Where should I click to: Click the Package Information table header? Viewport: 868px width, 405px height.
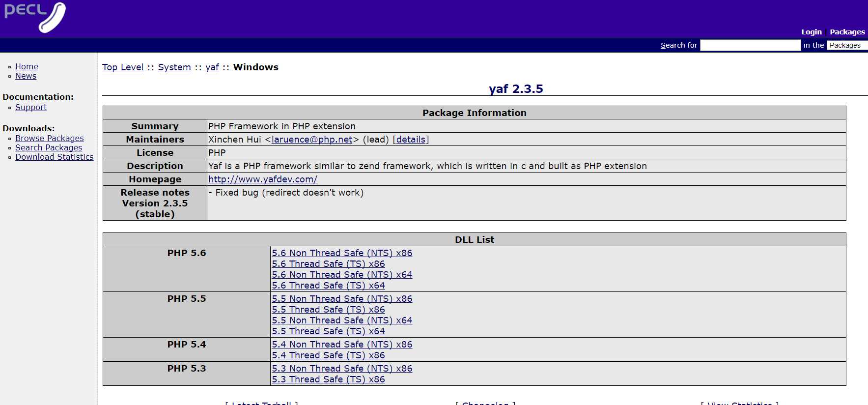pyautogui.click(x=475, y=113)
